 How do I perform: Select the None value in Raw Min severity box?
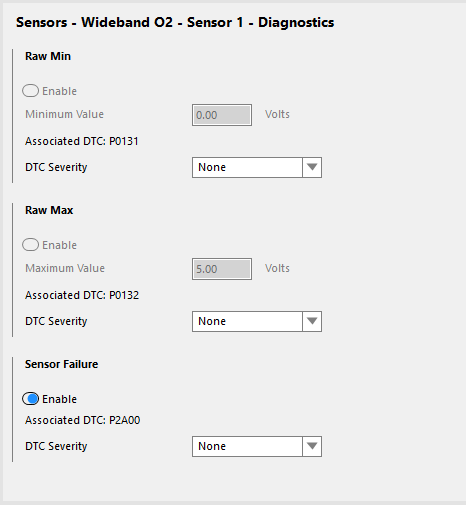pos(247,167)
